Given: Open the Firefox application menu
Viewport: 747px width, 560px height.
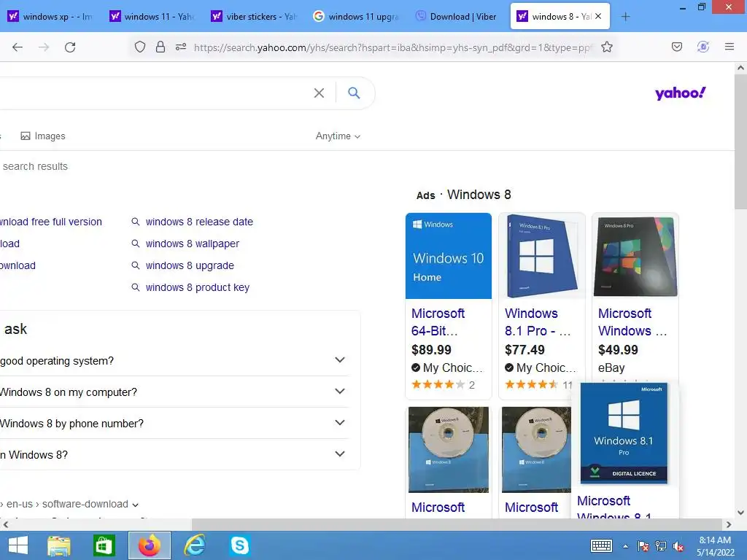Looking at the screenshot, I should [729, 47].
